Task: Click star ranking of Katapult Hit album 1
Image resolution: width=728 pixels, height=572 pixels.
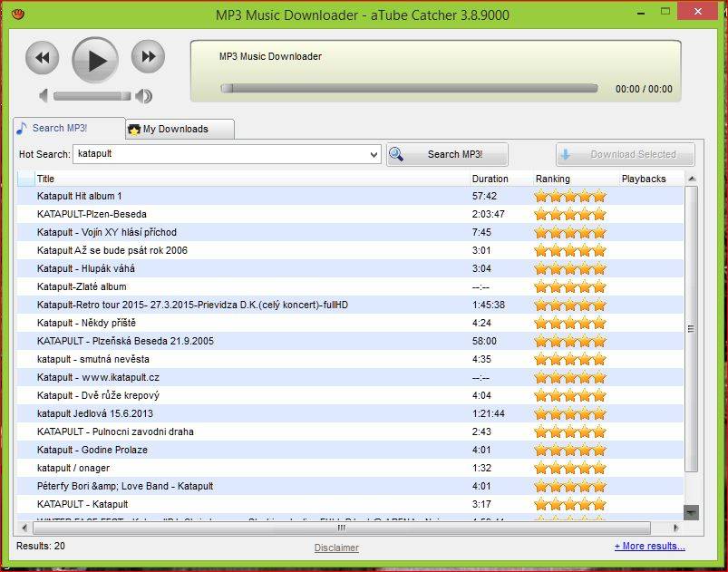Action: 570,196
